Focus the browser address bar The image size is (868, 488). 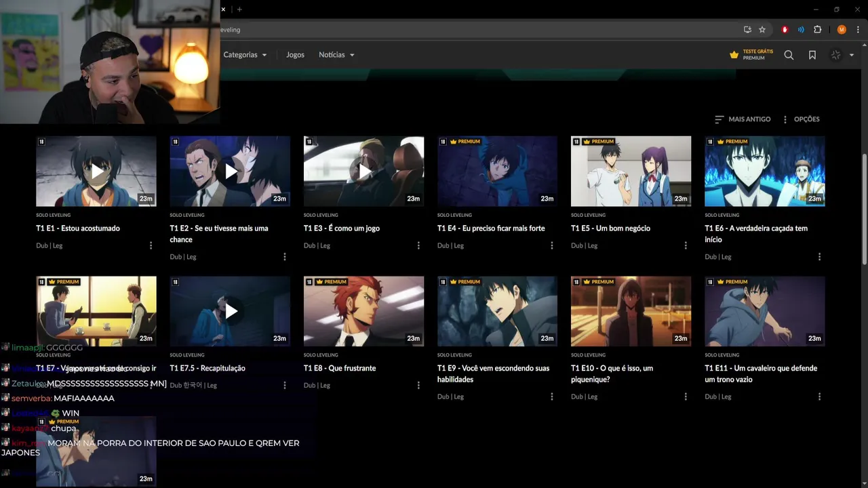tap(475, 30)
